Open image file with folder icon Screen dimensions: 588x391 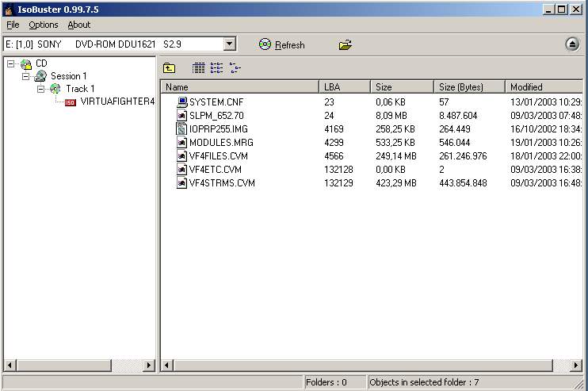(345, 44)
